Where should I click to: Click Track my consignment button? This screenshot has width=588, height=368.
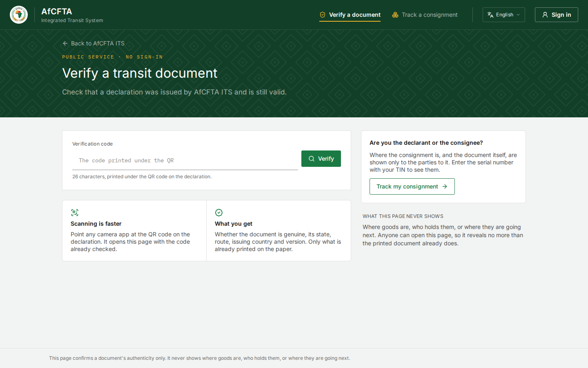(x=412, y=186)
